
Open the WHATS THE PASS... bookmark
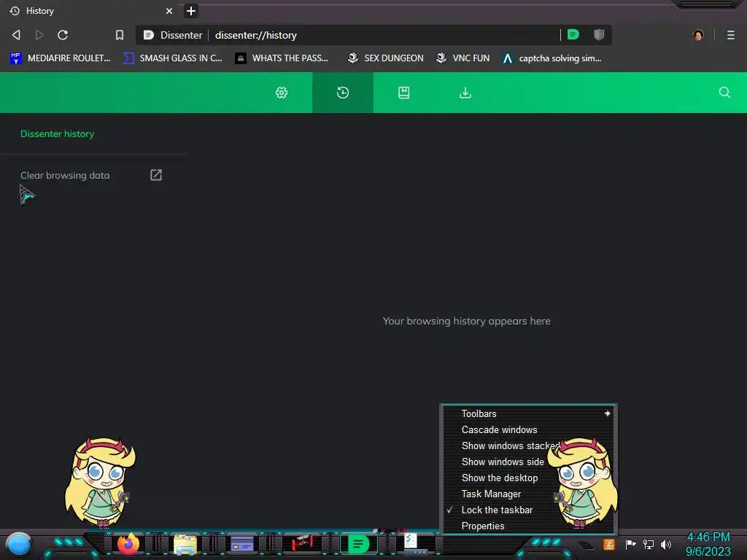point(282,58)
